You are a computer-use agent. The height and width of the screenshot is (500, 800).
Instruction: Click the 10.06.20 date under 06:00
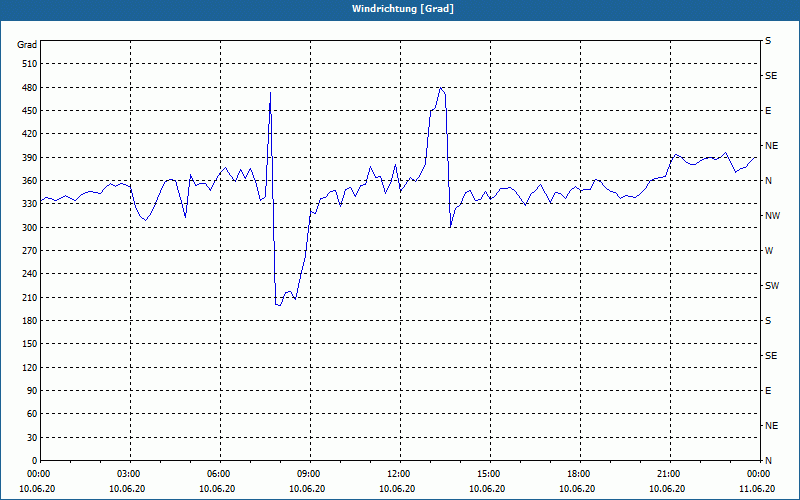point(217,489)
